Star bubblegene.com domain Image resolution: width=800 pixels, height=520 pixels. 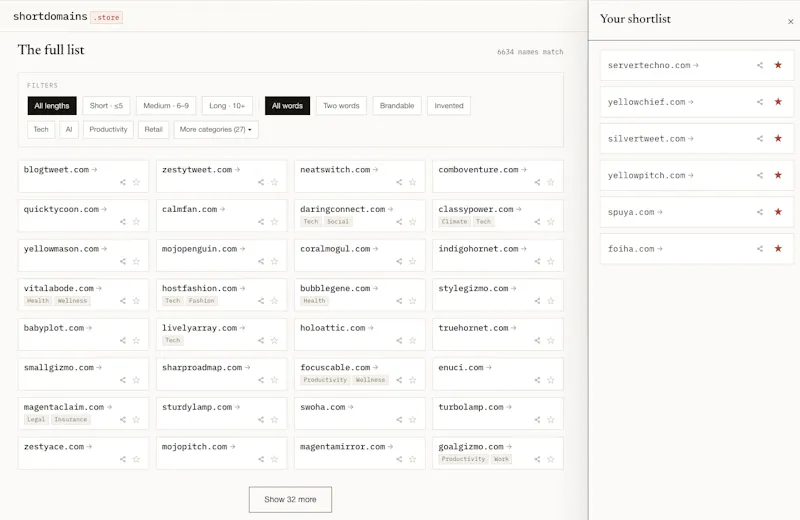[x=413, y=301]
